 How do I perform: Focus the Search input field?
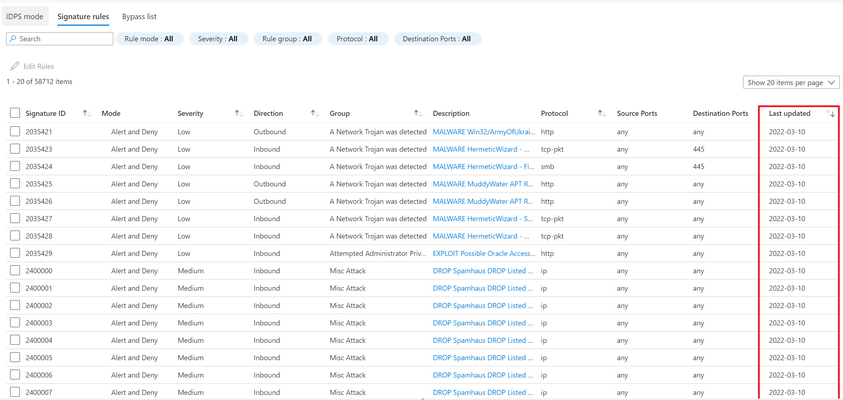click(60, 39)
